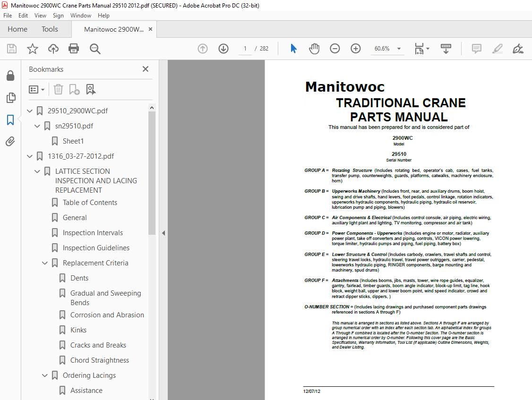Open the Table of Contents bookmark

[x=90, y=203]
